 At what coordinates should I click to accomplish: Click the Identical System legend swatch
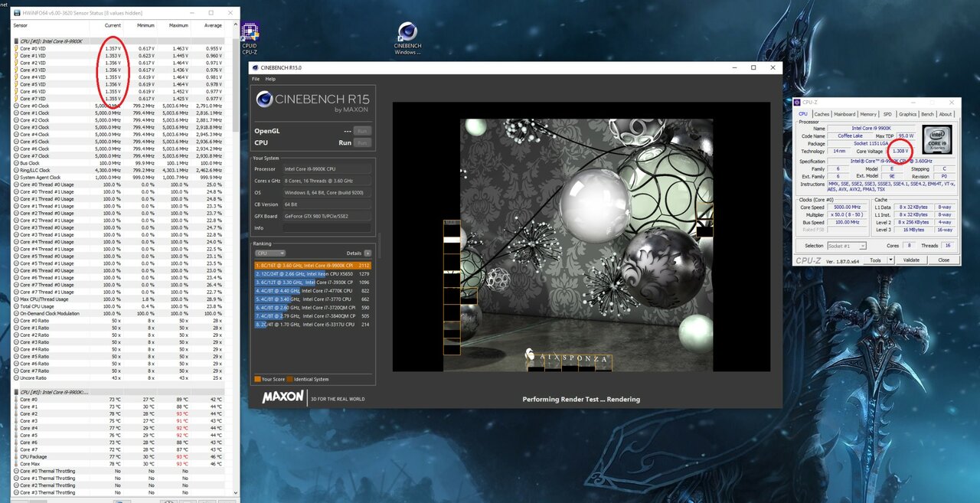coord(290,379)
